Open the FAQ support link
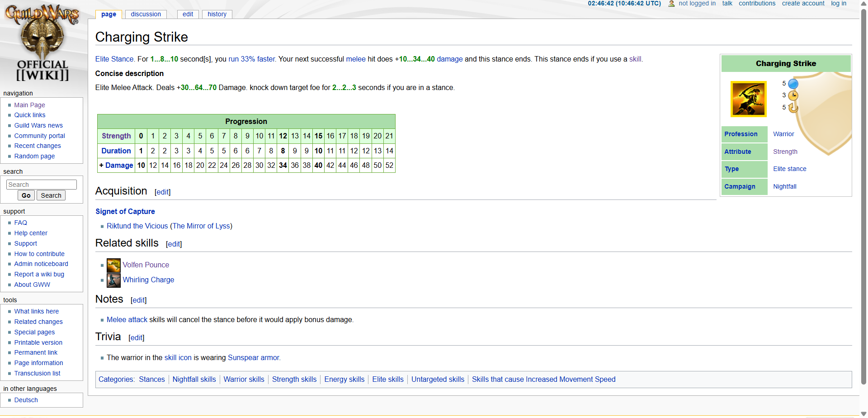 coord(20,223)
